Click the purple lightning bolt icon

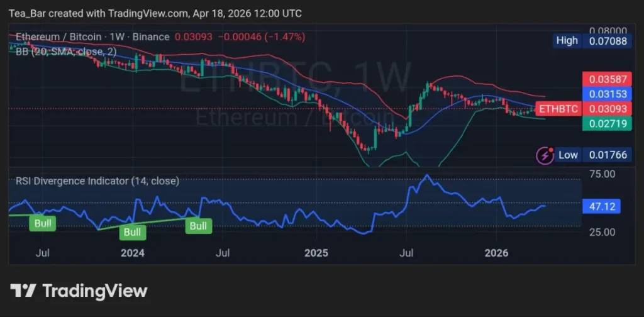tap(543, 155)
